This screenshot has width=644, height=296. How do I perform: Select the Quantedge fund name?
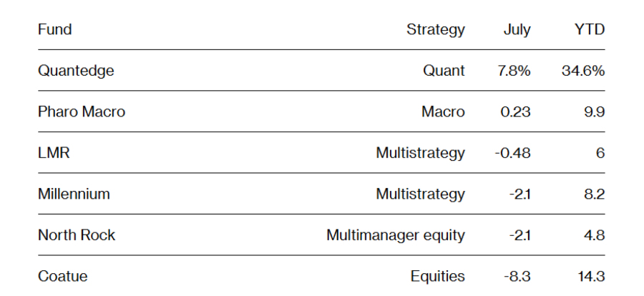76,71
